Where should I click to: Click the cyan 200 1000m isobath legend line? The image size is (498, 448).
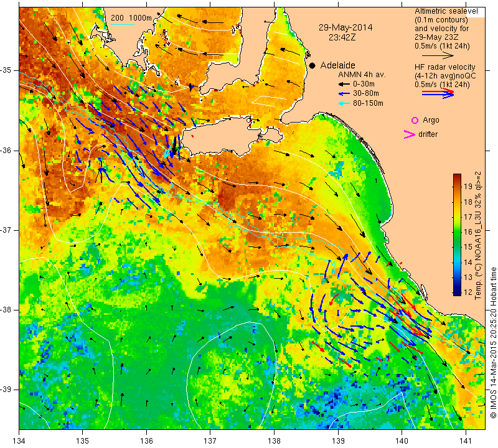(x=123, y=24)
